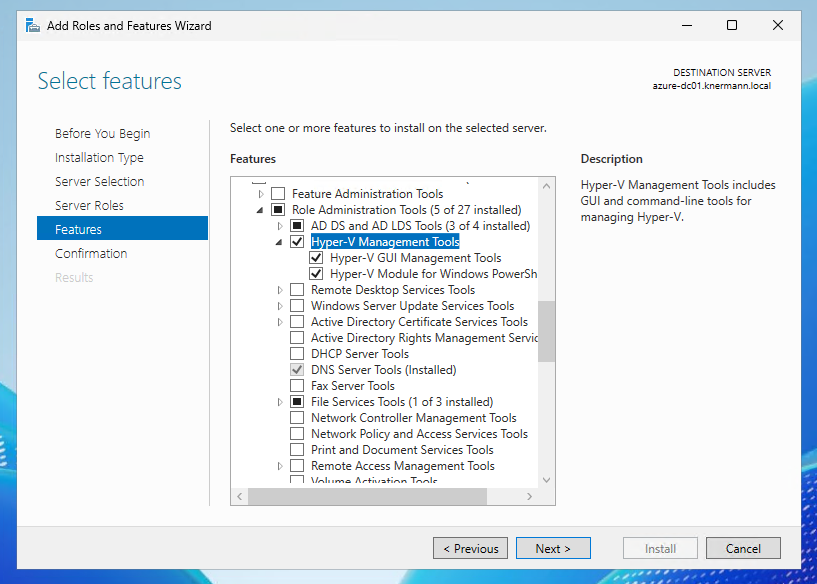817x584 pixels.
Task: Minimize the wizard window
Action: (687, 25)
